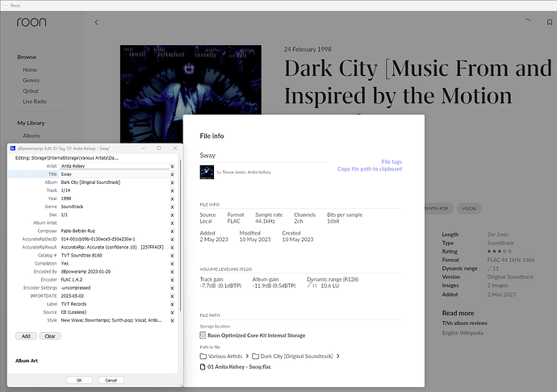Image resolution: width=557 pixels, height=392 pixels.
Task: Expand the chevron after Various Artists folder
Action: pyautogui.click(x=246, y=356)
